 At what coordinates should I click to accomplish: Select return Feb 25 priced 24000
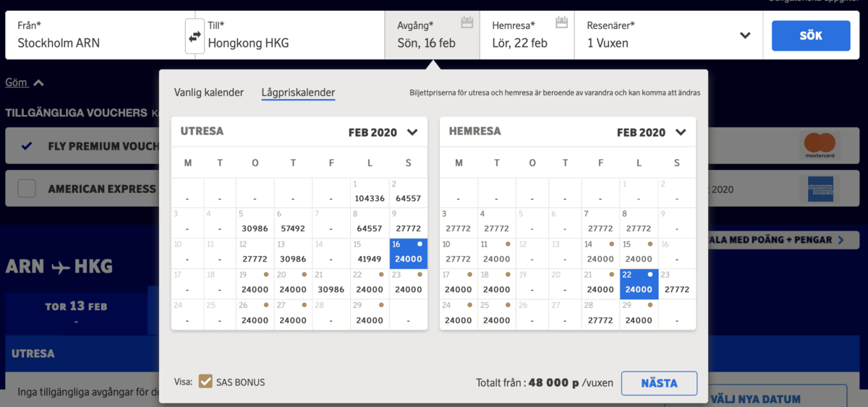[x=495, y=314]
